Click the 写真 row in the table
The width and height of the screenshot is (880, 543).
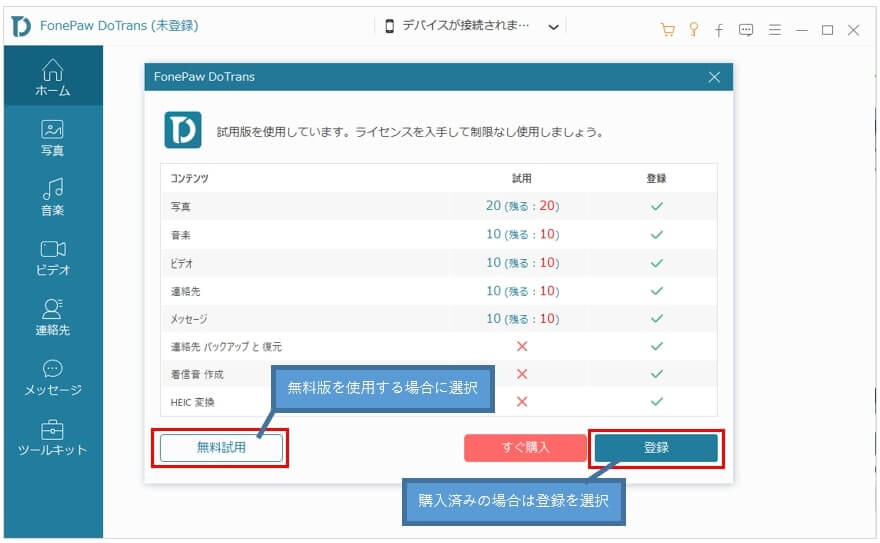click(x=438, y=206)
